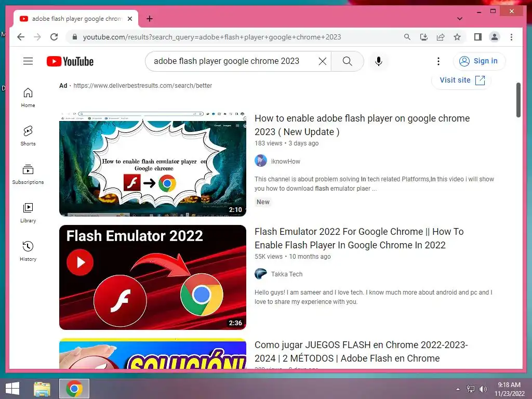532x399 pixels.
Task: Click the browser forward arrow
Action: 37,37
